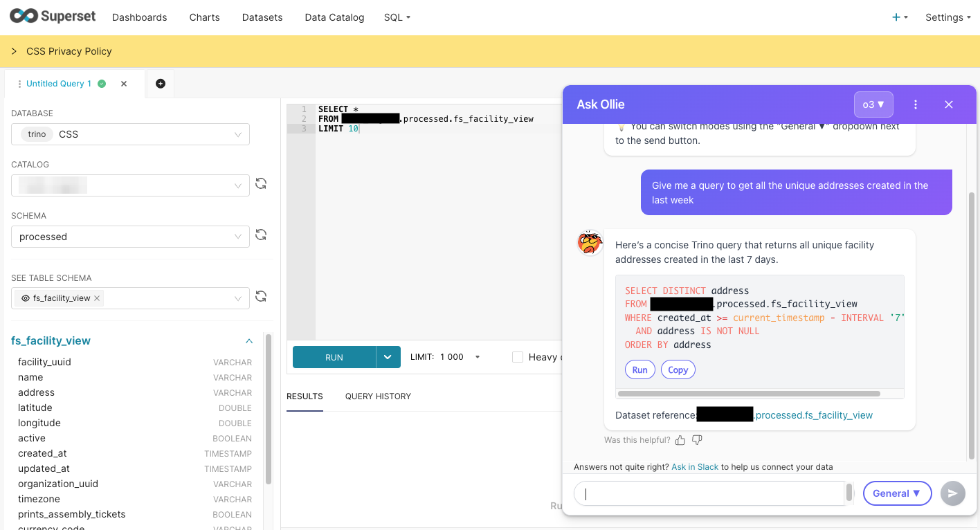The width and height of the screenshot is (980, 530).
Task: Click the latitude column row
Action: [x=135, y=408]
